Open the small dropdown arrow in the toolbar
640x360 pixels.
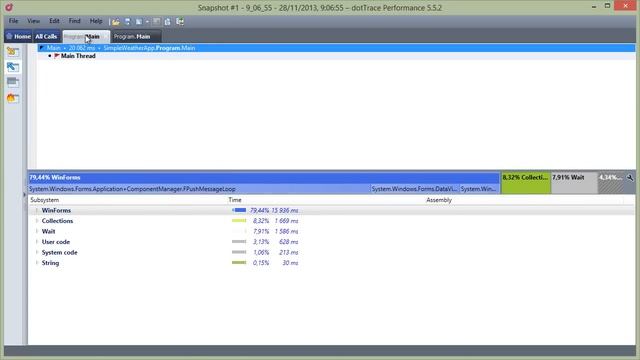pos(147,22)
